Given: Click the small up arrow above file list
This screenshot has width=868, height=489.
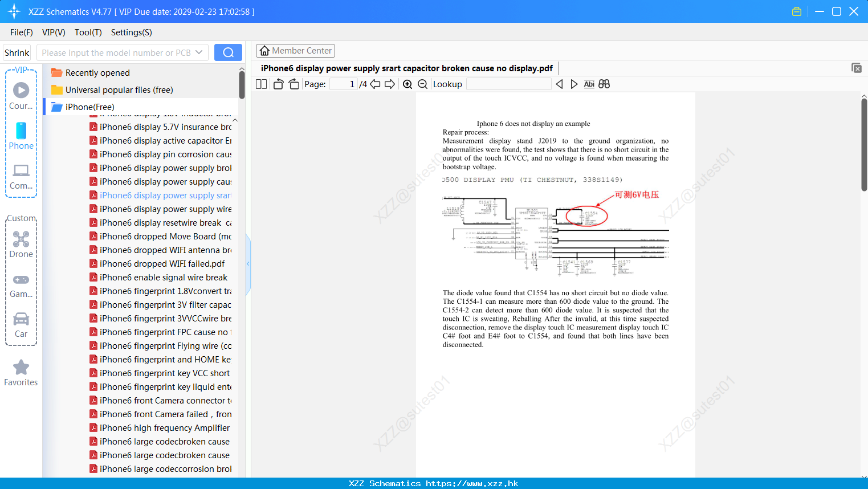Looking at the screenshot, I should point(235,120).
